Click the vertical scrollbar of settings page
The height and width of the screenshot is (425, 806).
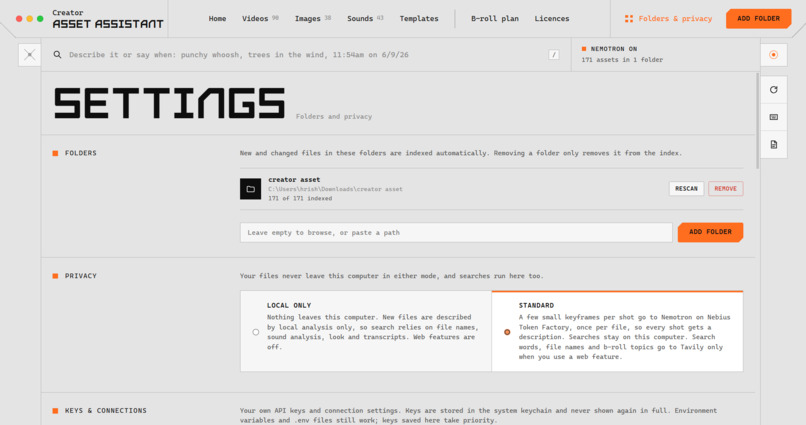(x=757, y=121)
